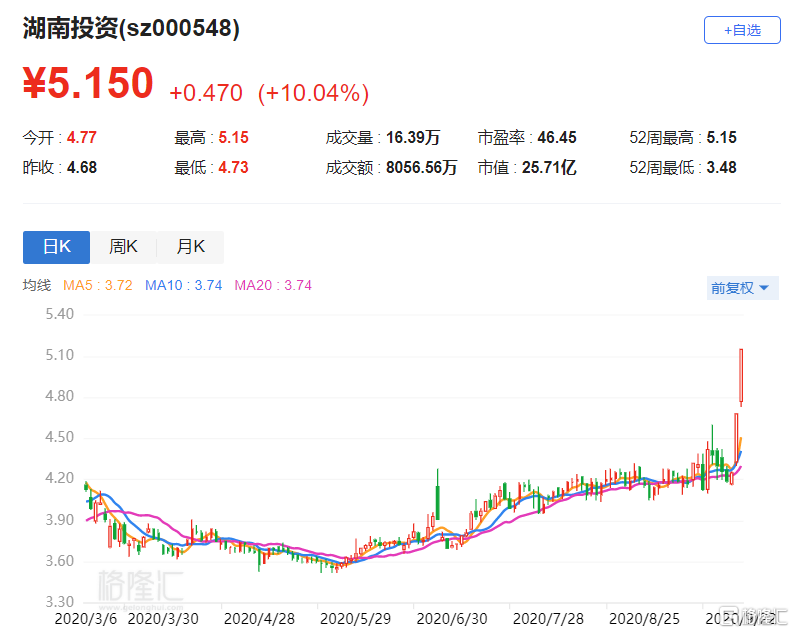
Task: Click x-axis date 2020/8/25
Action: coord(645,619)
